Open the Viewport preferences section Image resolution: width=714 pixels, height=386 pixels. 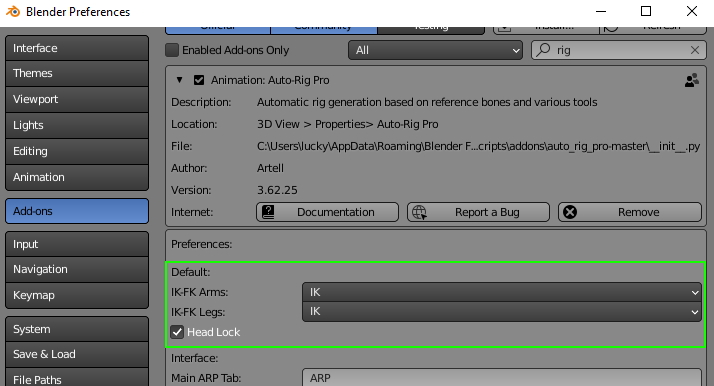coord(77,99)
